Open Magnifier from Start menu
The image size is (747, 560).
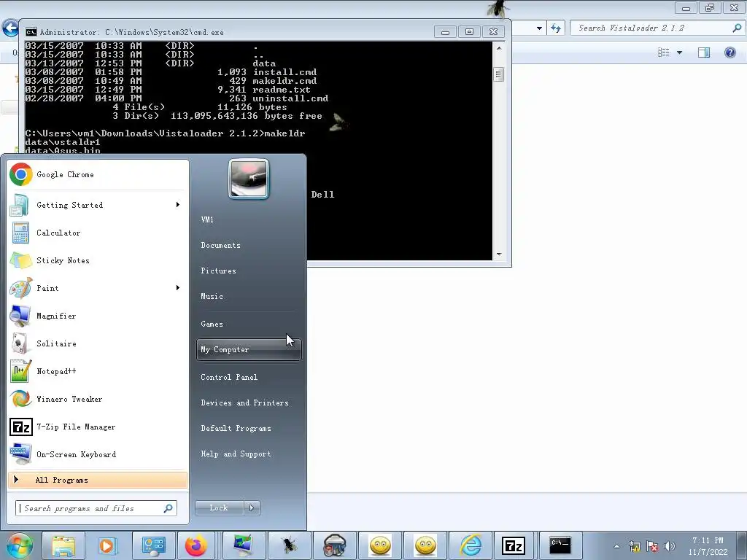pyautogui.click(x=98, y=316)
